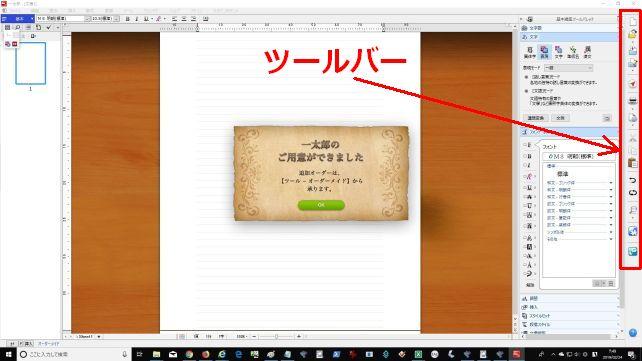The height and width of the screenshot is (361, 642).
Task: Click the Redo arrow in the right toolbar
Action: (x=633, y=192)
